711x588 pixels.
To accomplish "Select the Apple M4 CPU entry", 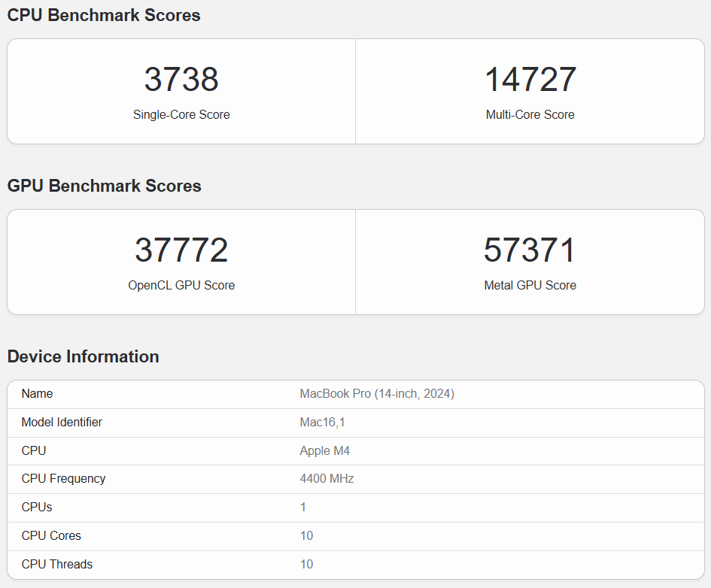I will click(324, 450).
